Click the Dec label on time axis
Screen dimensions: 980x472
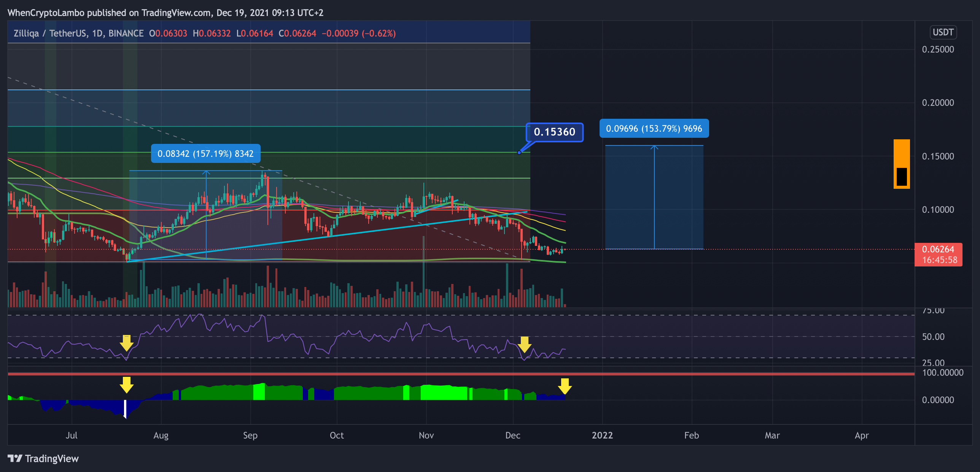(x=513, y=435)
